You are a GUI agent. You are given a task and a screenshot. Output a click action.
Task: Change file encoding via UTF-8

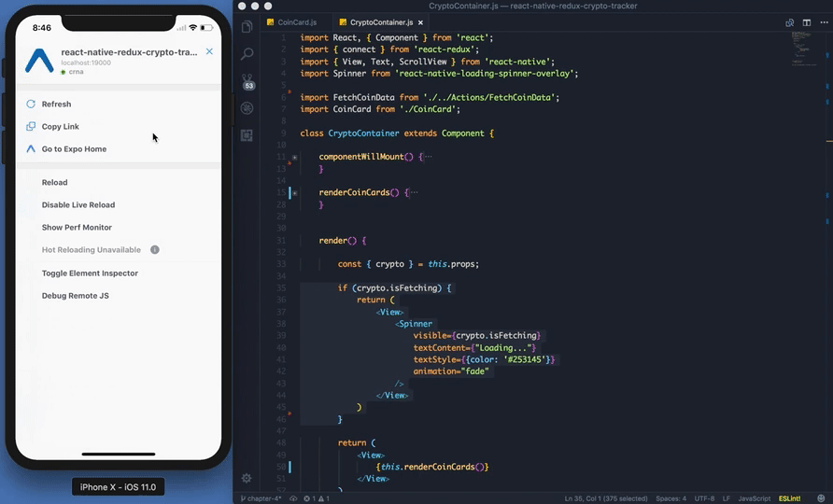[704, 498]
